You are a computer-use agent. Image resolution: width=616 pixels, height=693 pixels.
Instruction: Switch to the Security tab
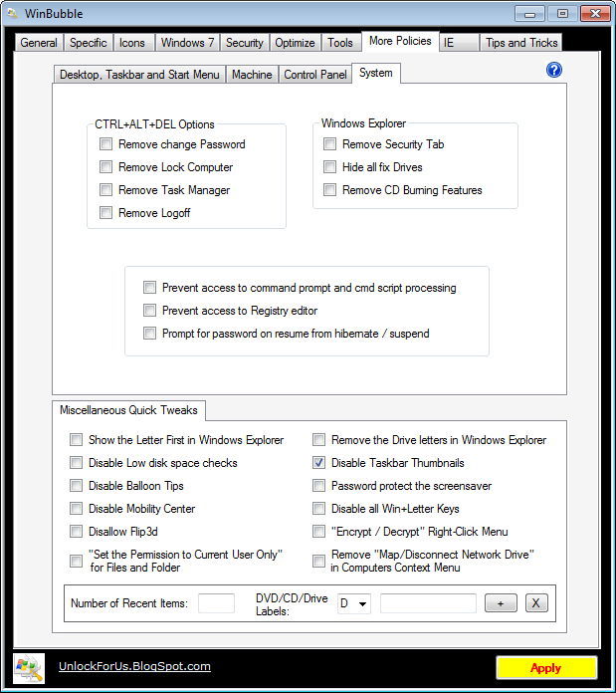pos(244,43)
